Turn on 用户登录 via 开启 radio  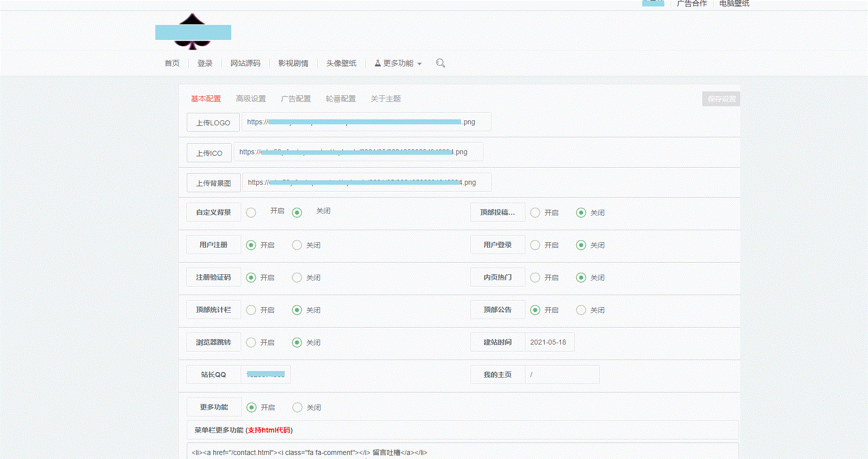[x=535, y=245]
